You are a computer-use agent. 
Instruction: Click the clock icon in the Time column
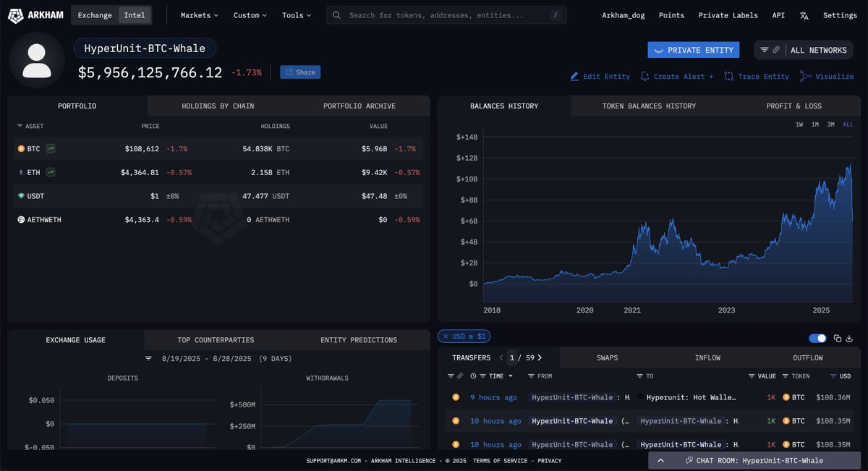473,376
